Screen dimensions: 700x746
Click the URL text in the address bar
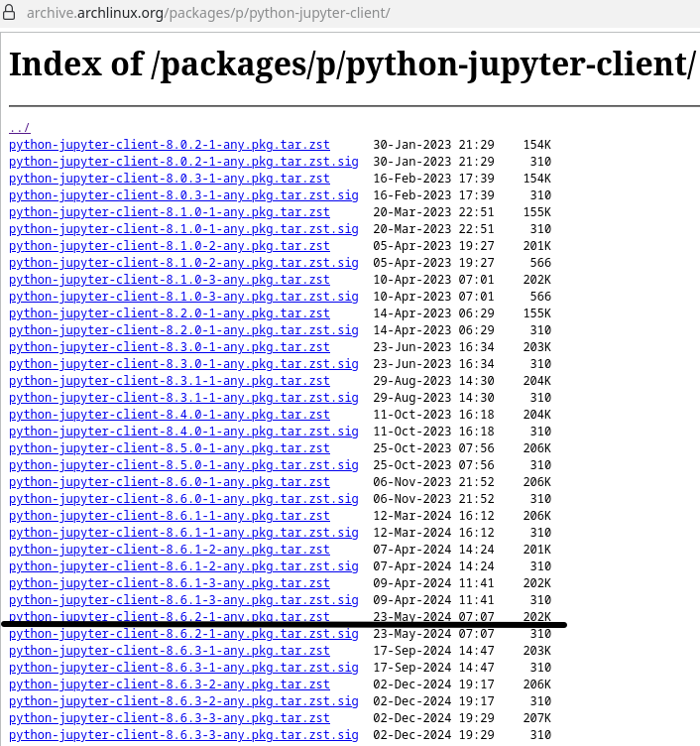208,13
